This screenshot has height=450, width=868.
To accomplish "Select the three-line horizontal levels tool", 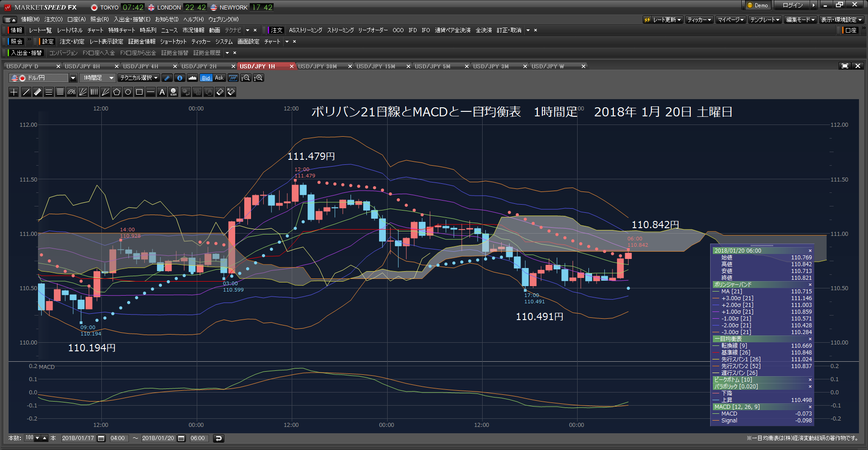I will click(49, 92).
